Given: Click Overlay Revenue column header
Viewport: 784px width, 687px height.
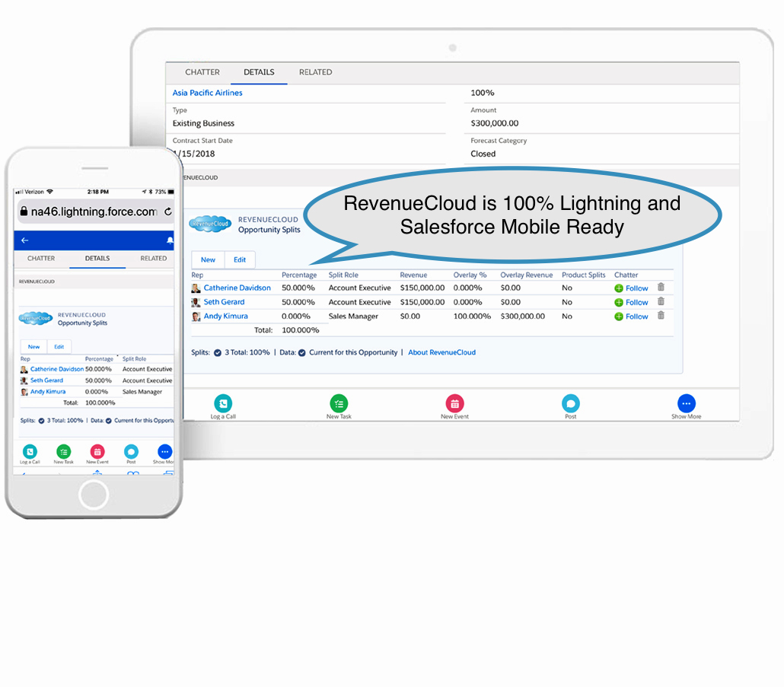Looking at the screenshot, I should (x=527, y=275).
